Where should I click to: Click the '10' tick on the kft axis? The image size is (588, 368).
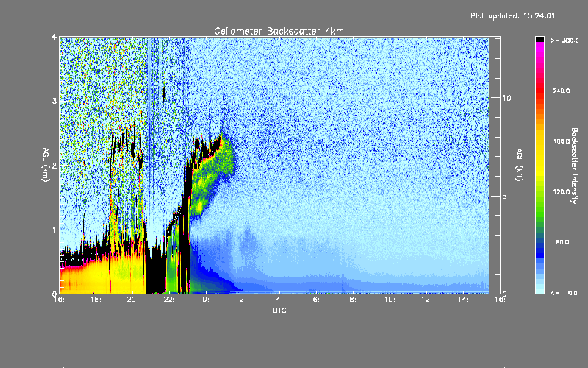point(506,98)
